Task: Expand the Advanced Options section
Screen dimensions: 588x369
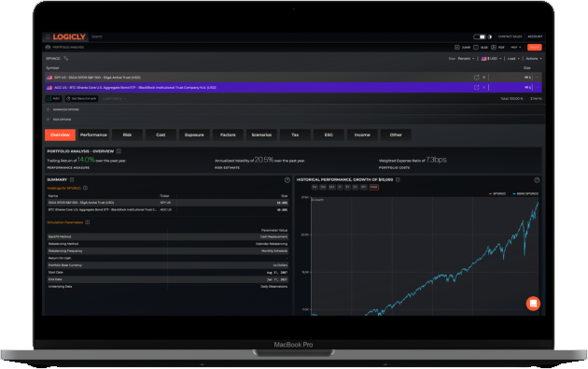Action: (63, 109)
